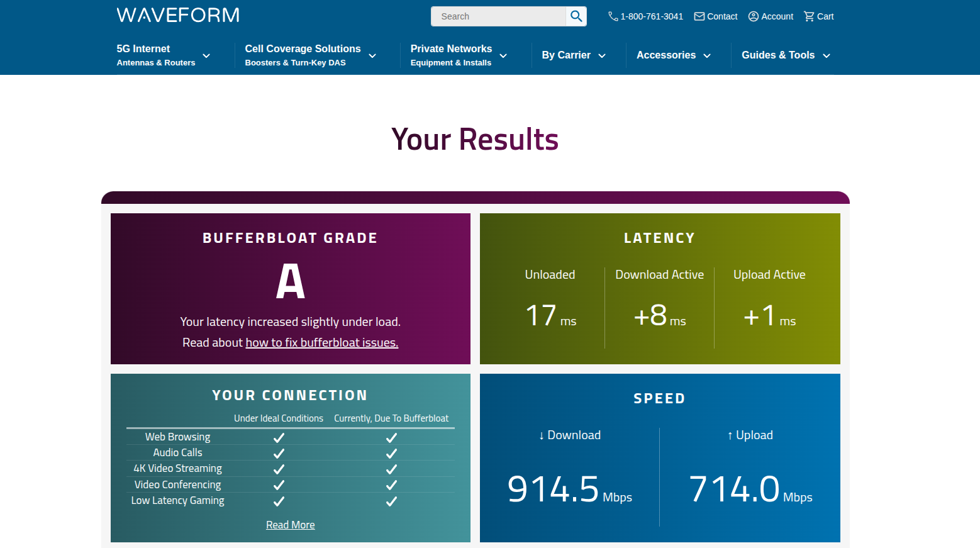Click the search magnifier icon
980x548 pixels.
tap(576, 16)
